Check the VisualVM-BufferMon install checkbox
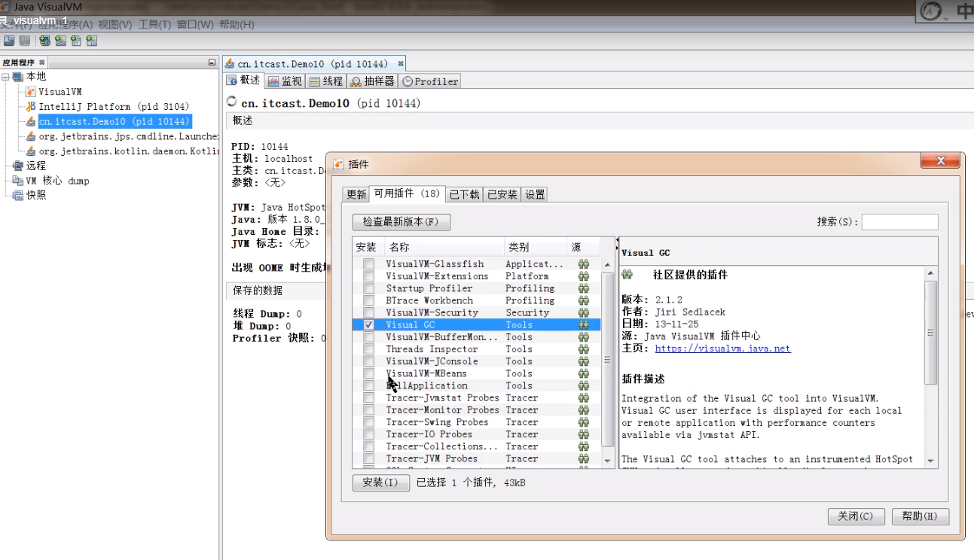 [368, 337]
